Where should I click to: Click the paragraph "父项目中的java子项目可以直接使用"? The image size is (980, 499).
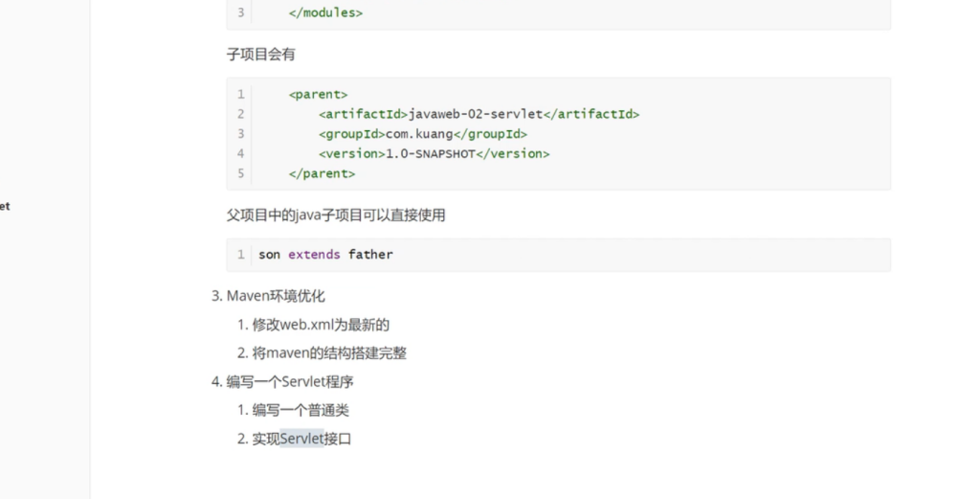pos(336,215)
